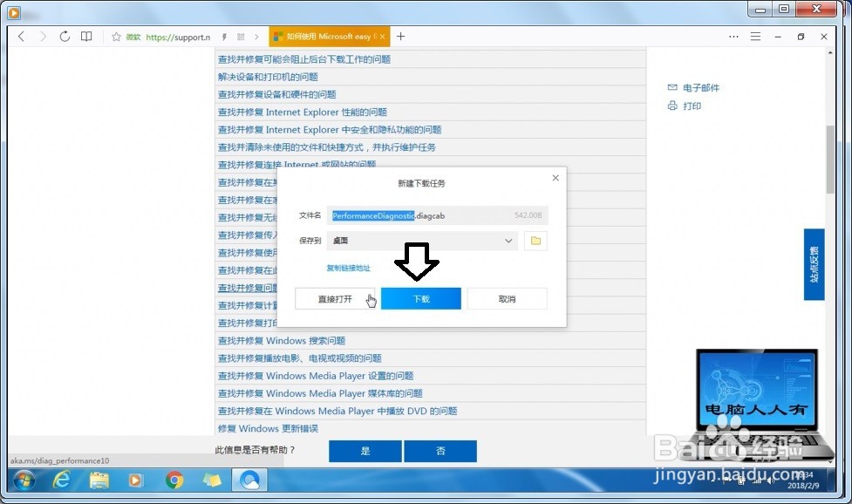Switch to the Microsoft easy fix tab
Screen dimensions: 852x504
(x=329, y=37)
